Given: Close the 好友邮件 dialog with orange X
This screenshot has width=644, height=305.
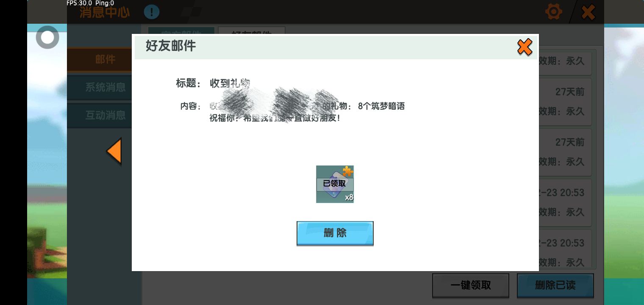Looking at the screenshot, I should [x=525, y=47].
